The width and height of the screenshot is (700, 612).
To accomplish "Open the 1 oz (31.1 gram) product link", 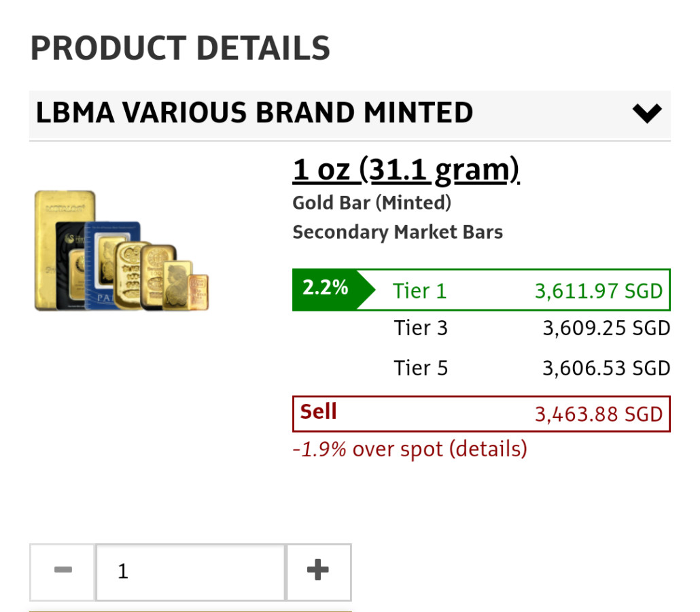I will point(406,170).
